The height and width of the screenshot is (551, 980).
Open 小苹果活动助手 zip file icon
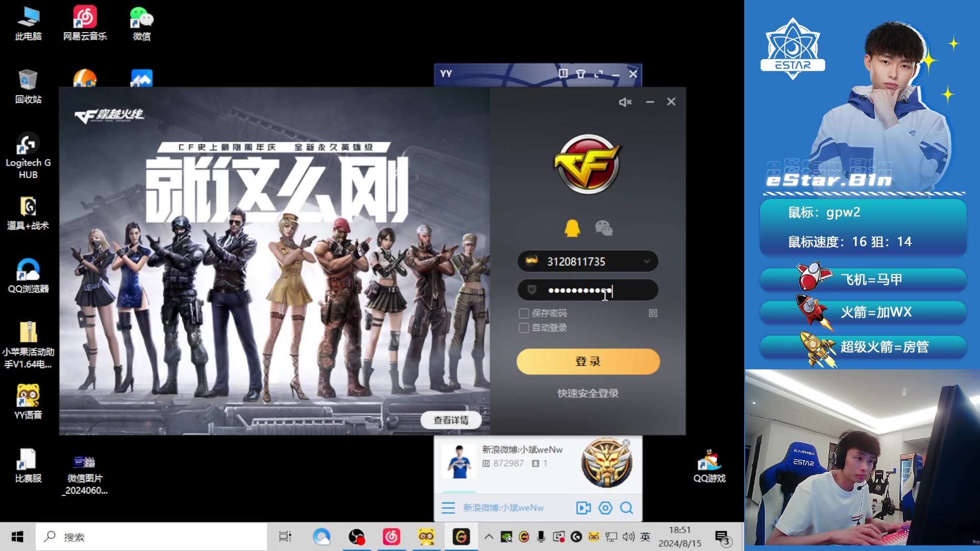pos(28,345)
